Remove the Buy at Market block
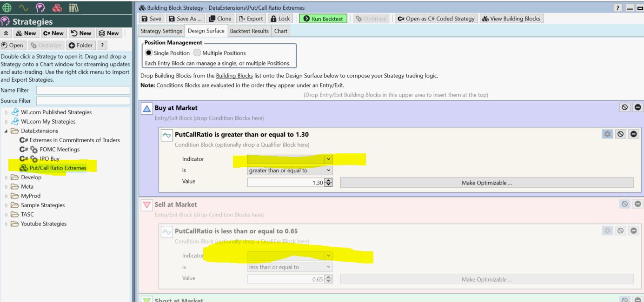This screenshot has width=644, height=302. click(637, 107)
